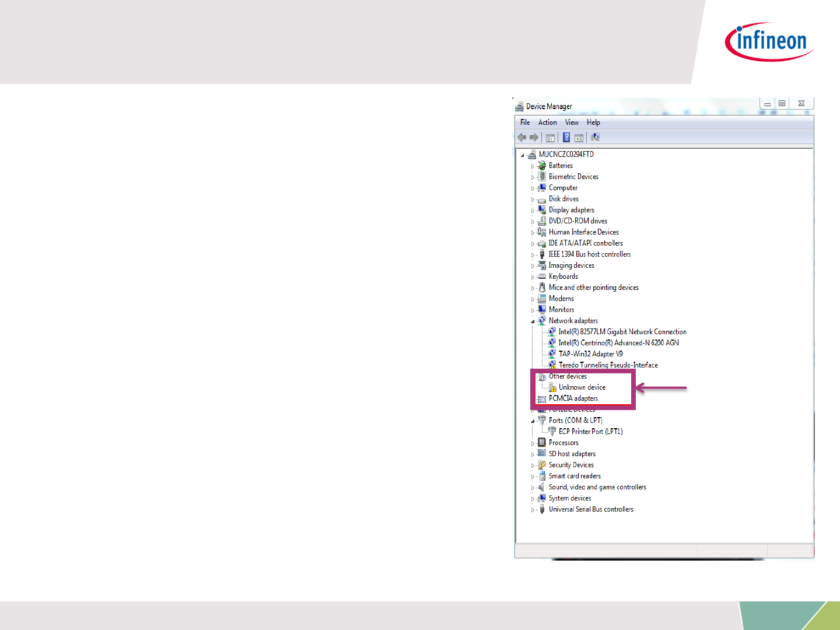The height and width of the screenshot is (630, 840).
Task: Select the Monitors category icon
Action: tap(542, 310)
